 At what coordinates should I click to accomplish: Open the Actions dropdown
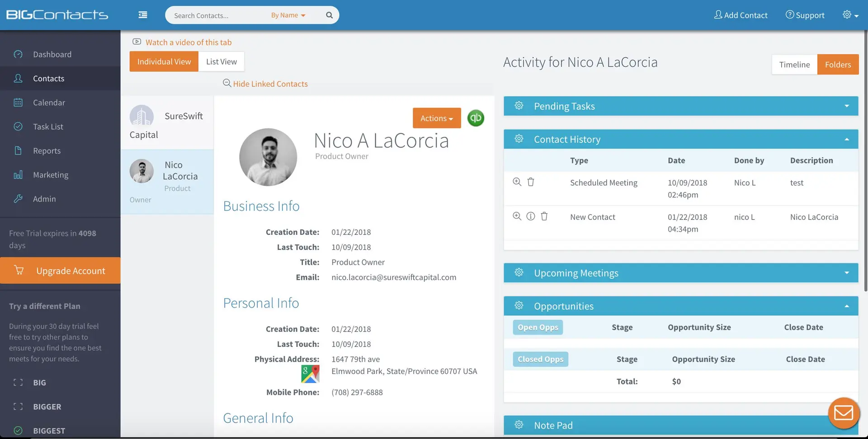pyautogui.click(x=436, y=118)
